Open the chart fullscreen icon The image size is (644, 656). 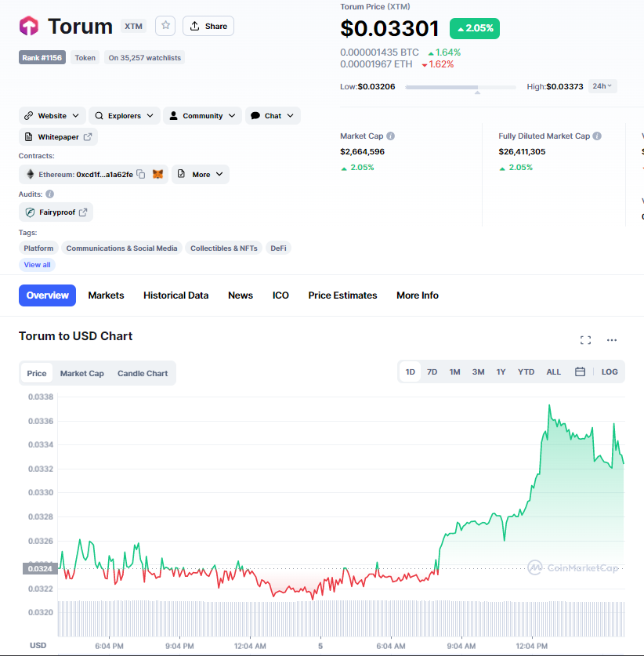tap(585, 340)
